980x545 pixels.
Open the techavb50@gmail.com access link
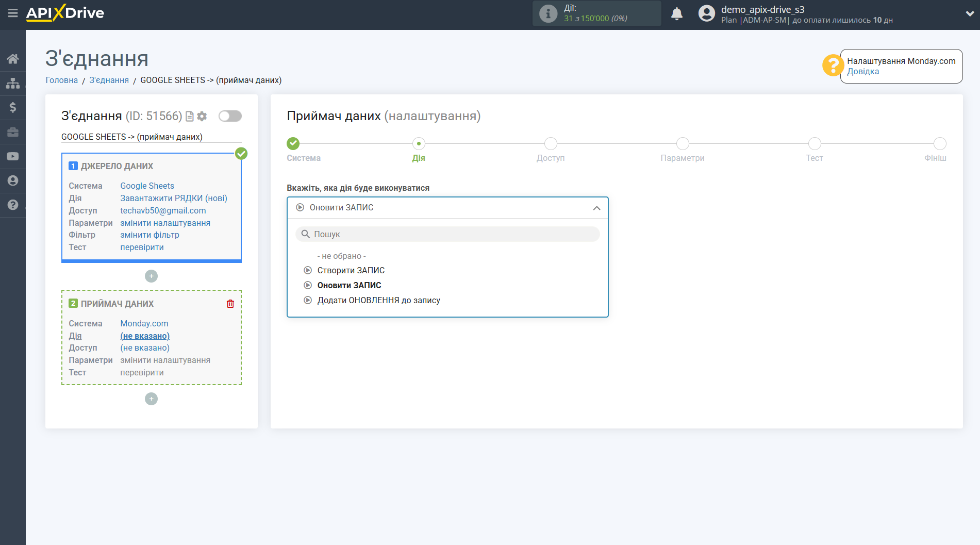coord(163,211)
